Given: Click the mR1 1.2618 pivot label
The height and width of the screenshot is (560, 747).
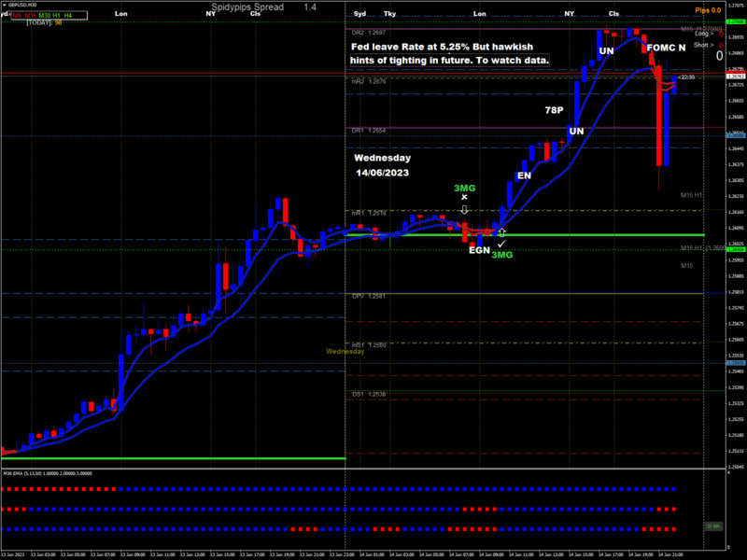Looking at the screenshot, I should click(x=369, y=213).
